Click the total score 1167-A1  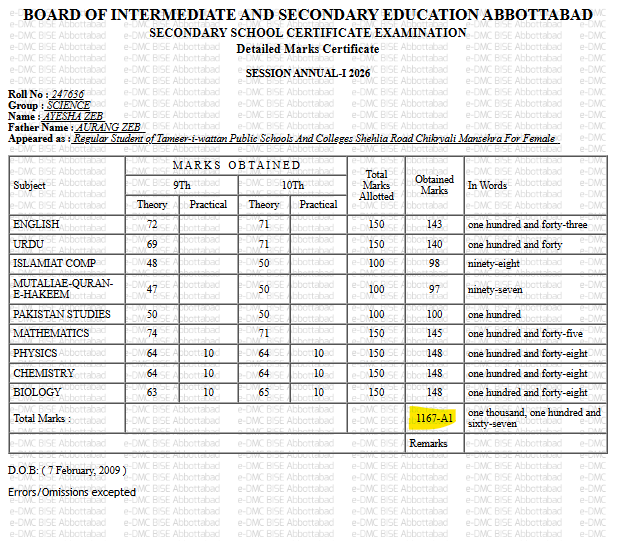tap(434, 418)
